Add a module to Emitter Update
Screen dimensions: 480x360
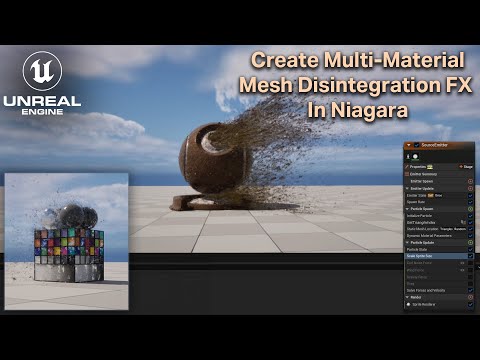[x=470, y=188]
